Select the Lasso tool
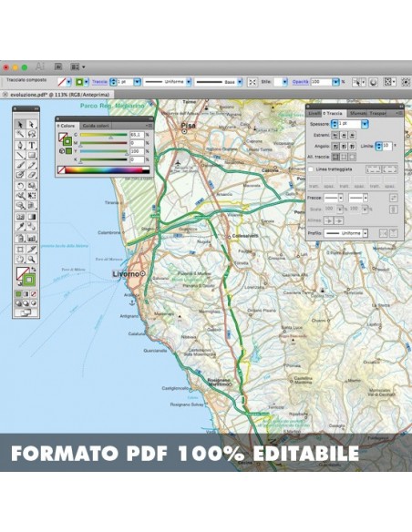The height and width of the screenshot is (532, 412). pyautogui.click(x=32, y=134)
